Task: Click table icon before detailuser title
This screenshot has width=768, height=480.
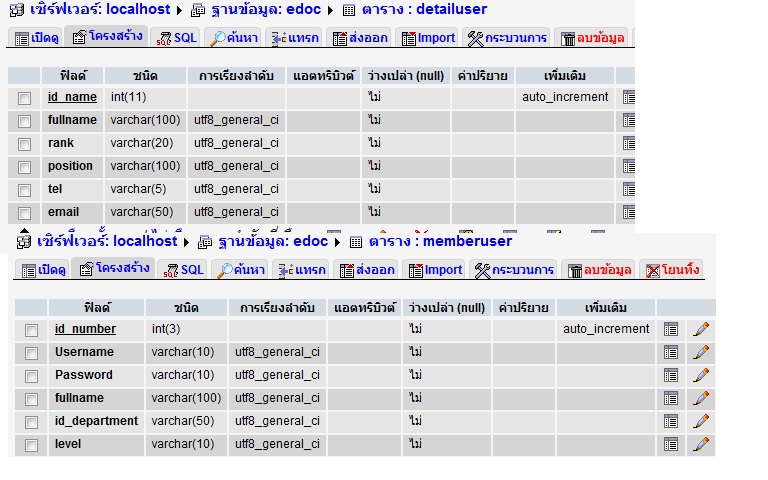Action: (349, 10)
